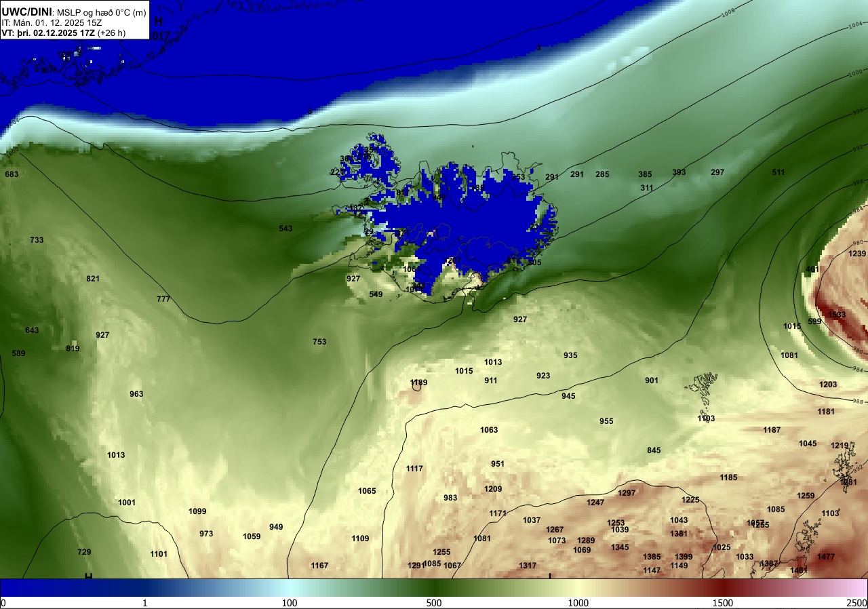
Task: Click the map value 1171
Action: pyautogui.click(x=498, y=513)
